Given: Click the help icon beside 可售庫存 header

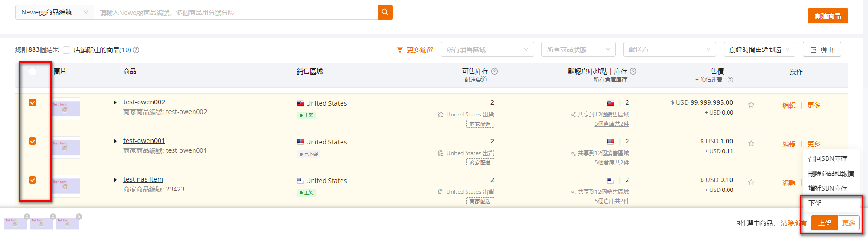Looking at the screenshot, I should click(494, 71).
